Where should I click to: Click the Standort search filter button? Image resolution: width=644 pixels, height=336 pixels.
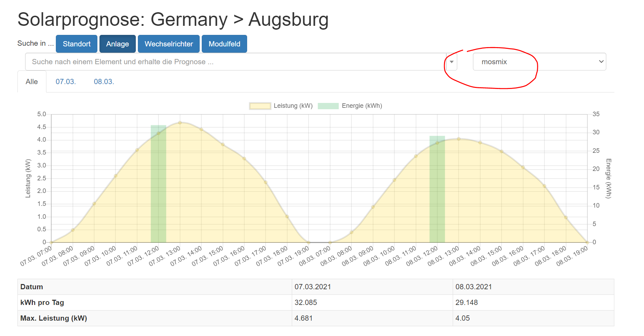point(76,44)
